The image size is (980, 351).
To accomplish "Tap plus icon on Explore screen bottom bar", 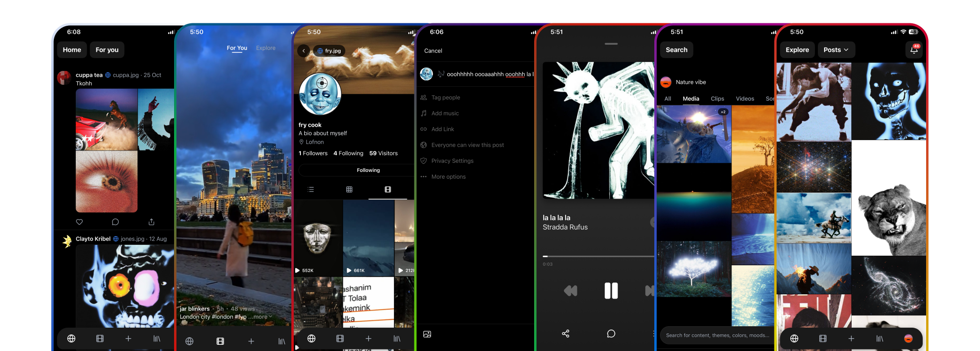I will coord(851,339).
